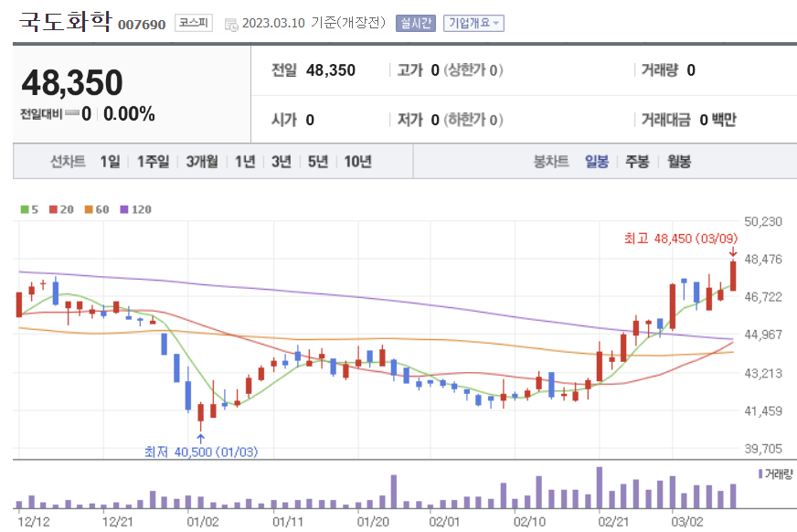Click the 거래량 0 value at top
Screen dimensions: 797x532
click(x=691, y=70)
